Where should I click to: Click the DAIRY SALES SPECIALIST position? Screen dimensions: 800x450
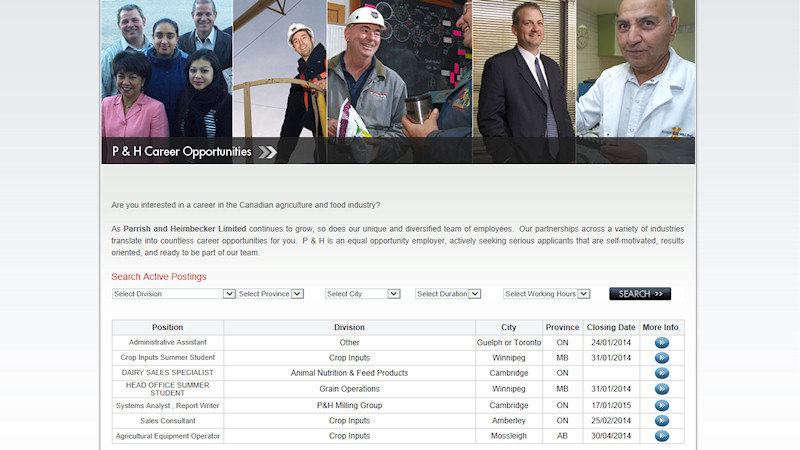(x=167, y=373)
